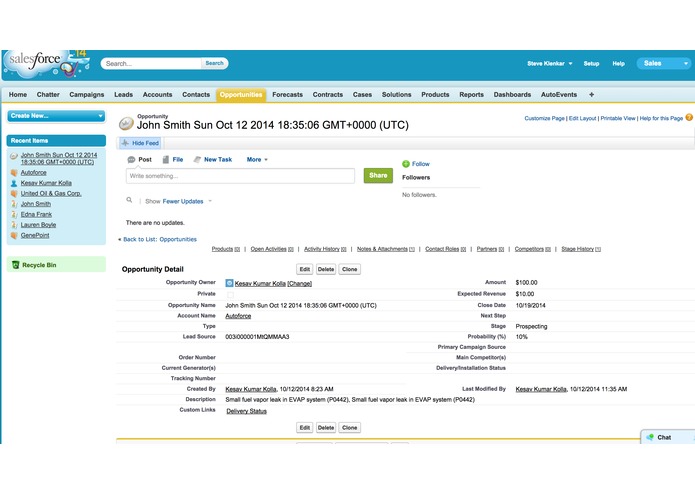This screenshot has height=494, width=695.
Task: Open the Show Fewer Updates filter arrow
Action: point(210,201)
